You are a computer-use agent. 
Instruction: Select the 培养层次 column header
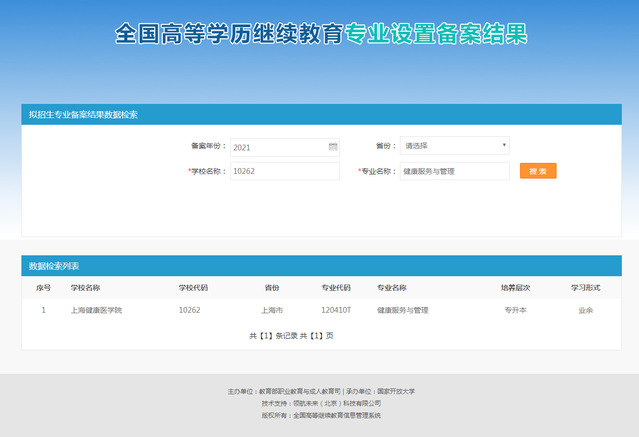[515, 287]
